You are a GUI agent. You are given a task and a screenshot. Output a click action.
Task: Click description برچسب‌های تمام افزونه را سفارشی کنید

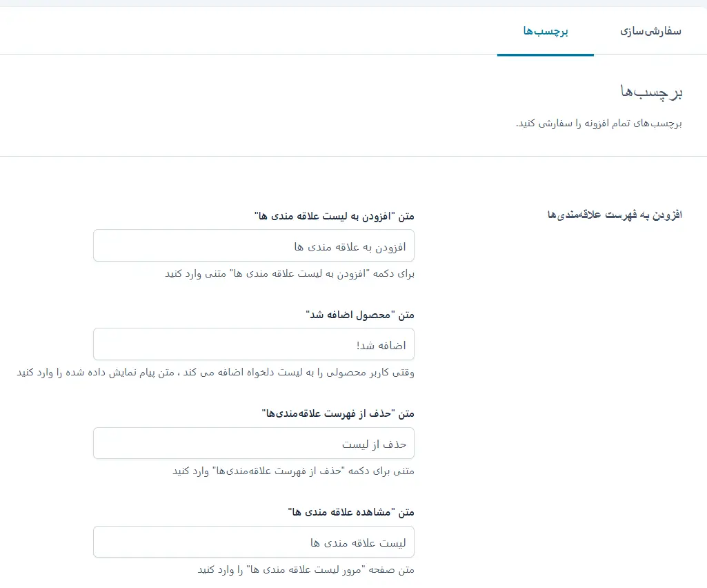599,124
